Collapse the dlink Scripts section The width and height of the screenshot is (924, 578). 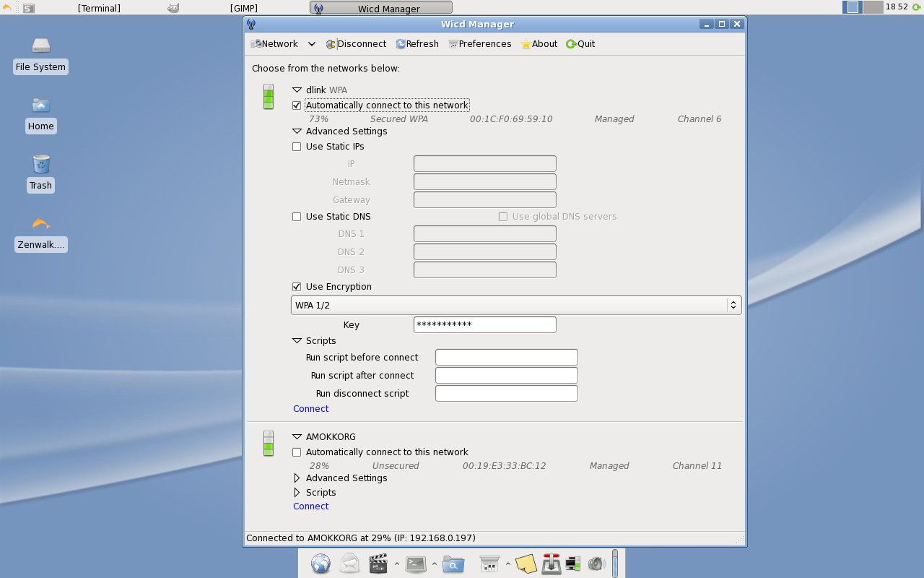(297, 341)
